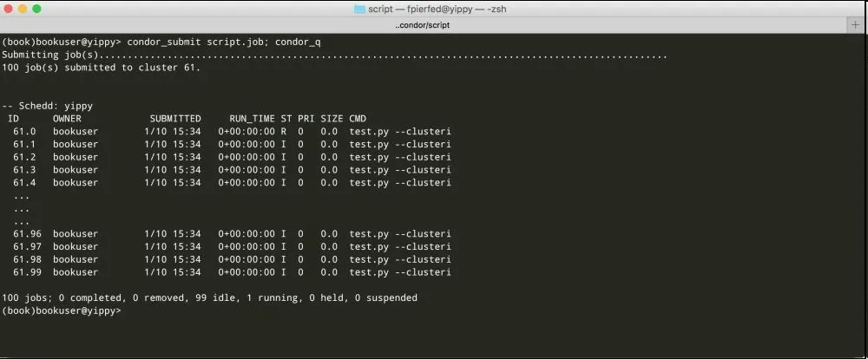This screenshot has height=359, width=868.
Task: Click the yellow minimize window button
Action: [23, 9]
